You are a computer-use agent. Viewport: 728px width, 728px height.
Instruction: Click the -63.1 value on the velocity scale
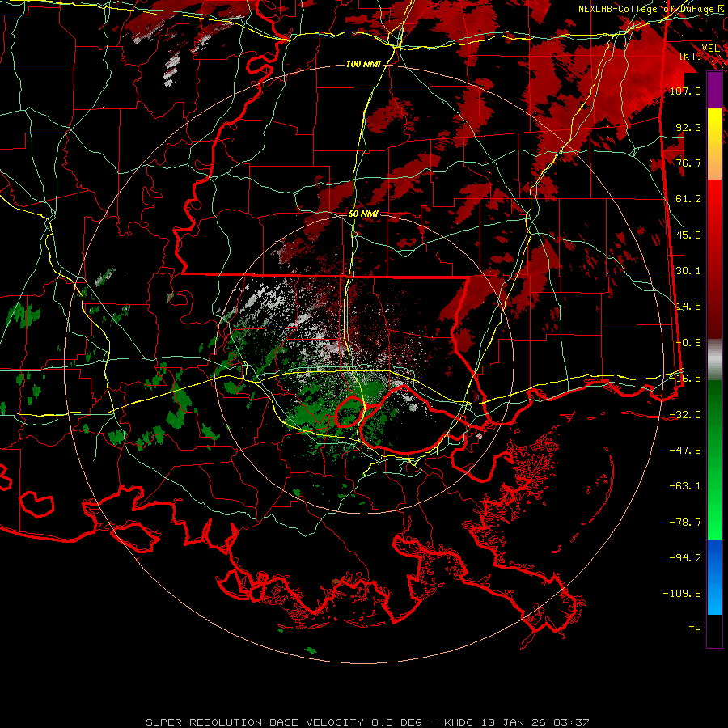[x=685, y=486]
